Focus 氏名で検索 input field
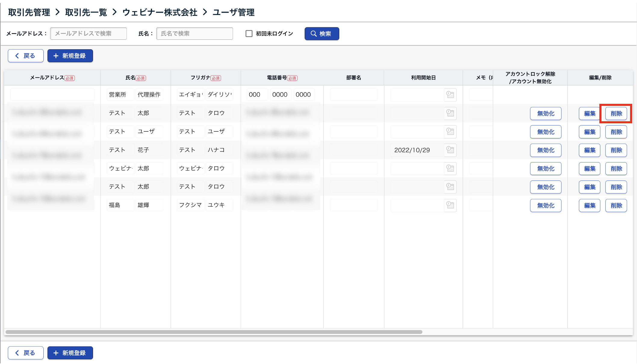The width and height of the screenshot is (637, 364). click(x=194, y=33)
